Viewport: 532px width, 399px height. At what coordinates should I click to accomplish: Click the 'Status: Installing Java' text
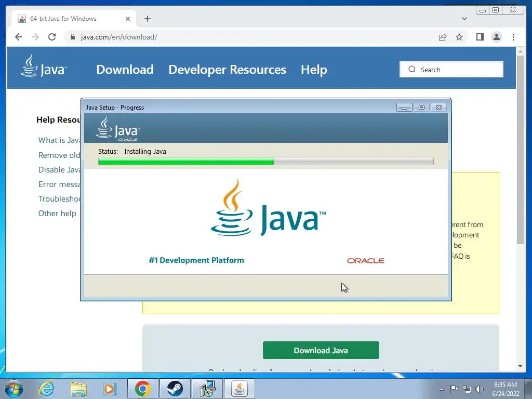pyautogui.click(x=132, y=151)
